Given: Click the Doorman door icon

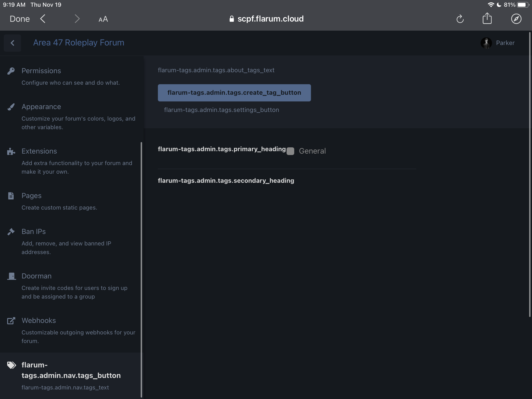Looking at the screenshot, I should (11, 276).
